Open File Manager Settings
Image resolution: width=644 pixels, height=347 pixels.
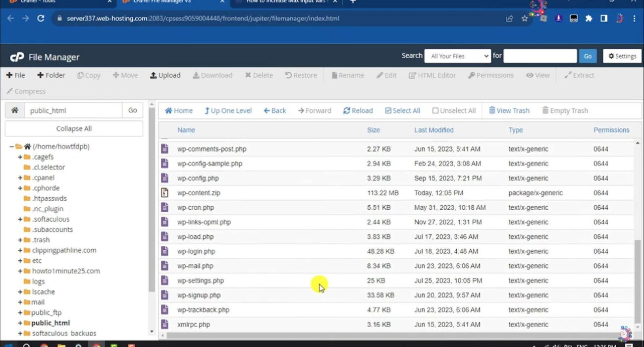622,56
